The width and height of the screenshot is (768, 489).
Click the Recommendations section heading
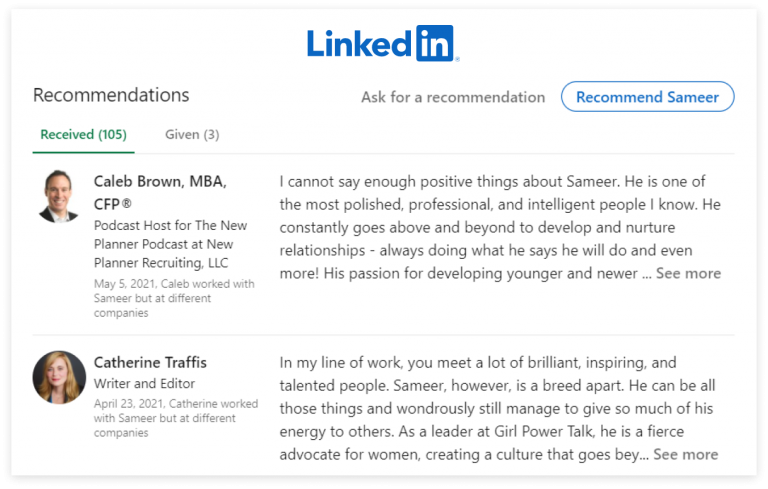click(x=111, y=95)
